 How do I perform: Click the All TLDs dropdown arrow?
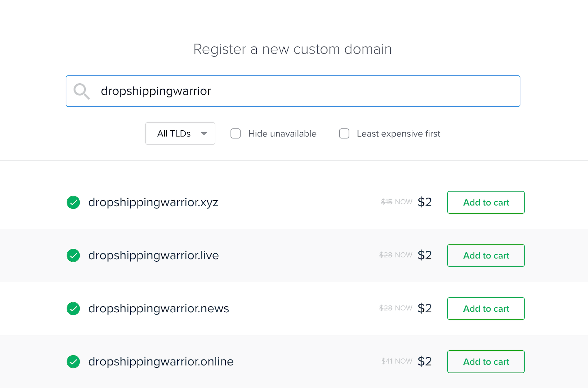coord(204,134)
